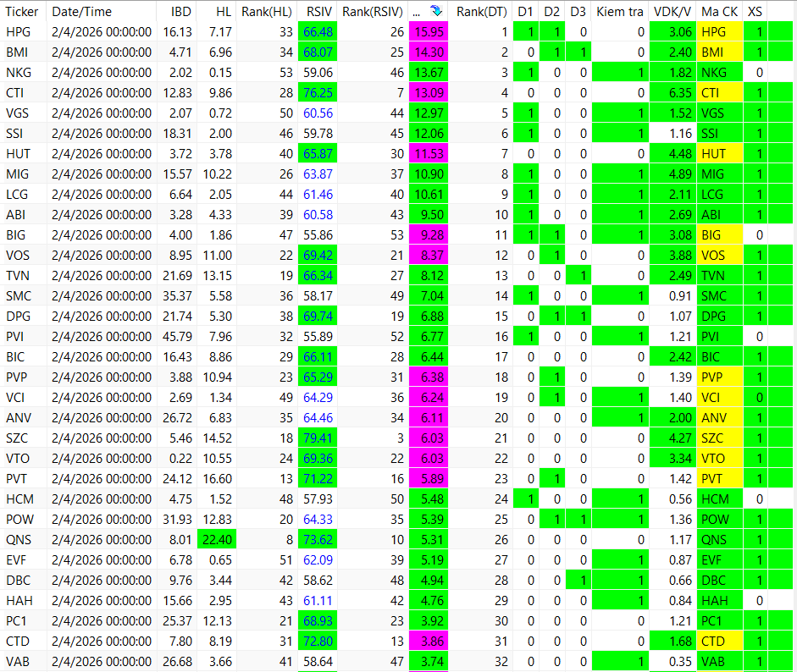The width and height of the screenshot is (797, 672).
Task: Select NKG in the Ticker column
Action: (19, 73)
